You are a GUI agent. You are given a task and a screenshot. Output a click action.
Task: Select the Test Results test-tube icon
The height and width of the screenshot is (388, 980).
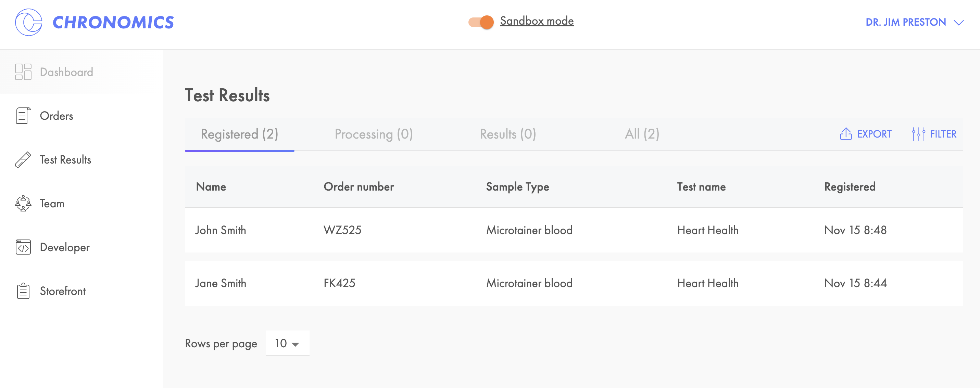coord(23,159)
